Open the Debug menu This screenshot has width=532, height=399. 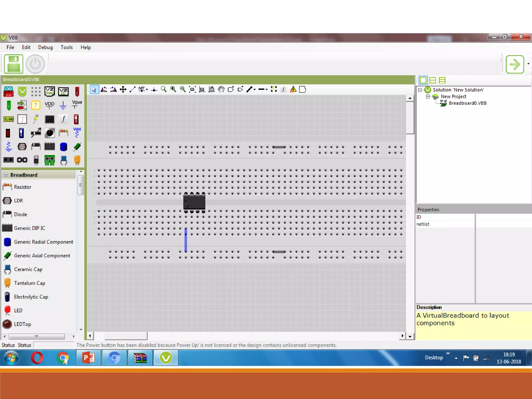45,47
